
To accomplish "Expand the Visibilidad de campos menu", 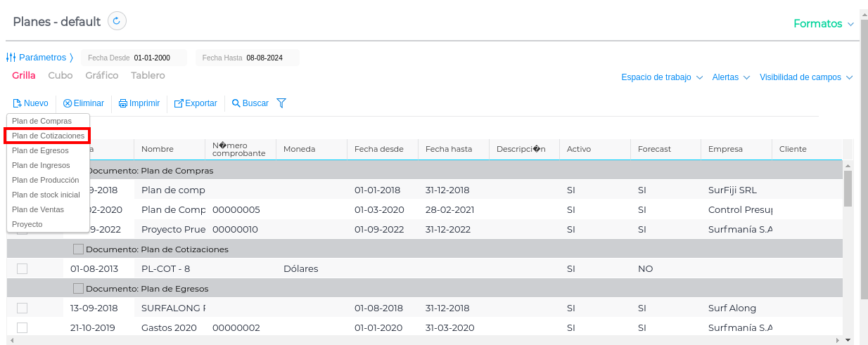I will click(806, 77).
